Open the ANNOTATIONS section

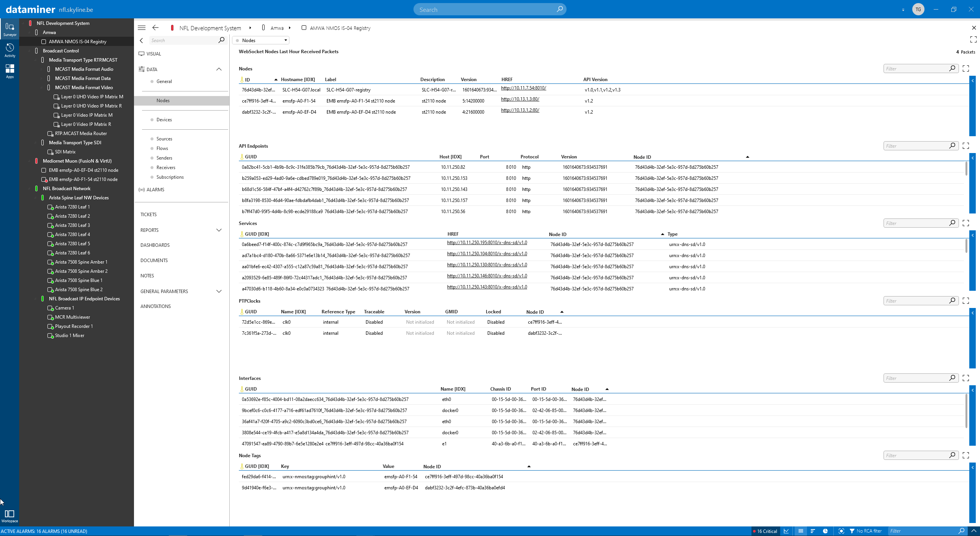(155, 306)
